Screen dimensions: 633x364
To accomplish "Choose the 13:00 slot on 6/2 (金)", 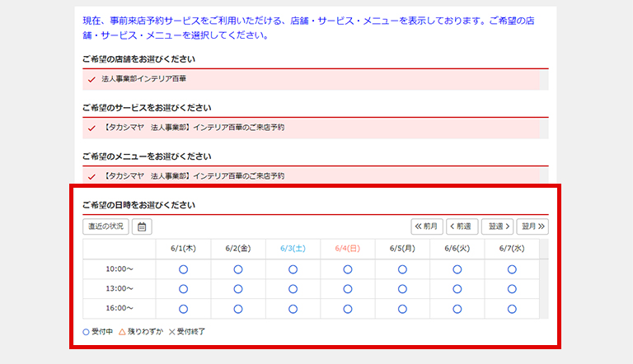I will tap(238, 289).
